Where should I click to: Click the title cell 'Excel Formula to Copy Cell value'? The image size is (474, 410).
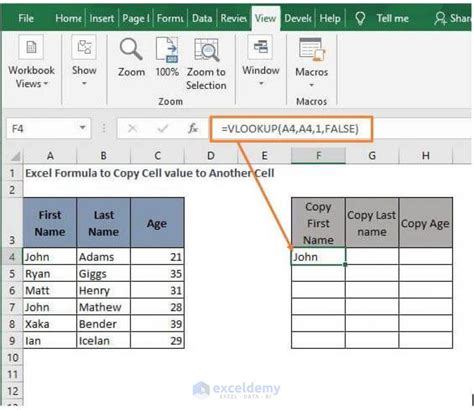click(150, 173)
